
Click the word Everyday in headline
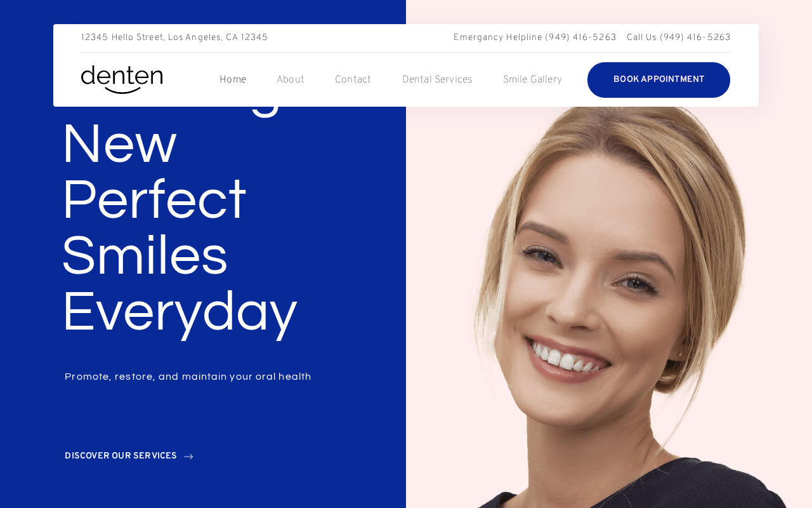tap(180, 313)
